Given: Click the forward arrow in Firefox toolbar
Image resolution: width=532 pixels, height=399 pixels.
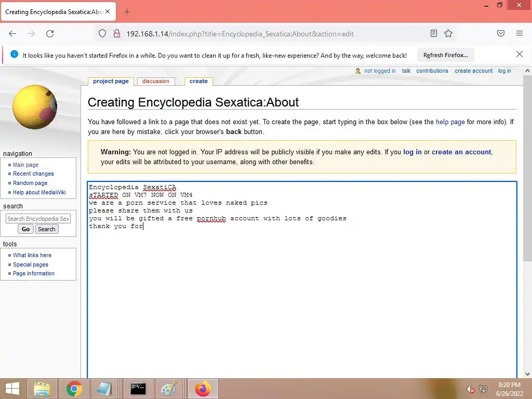Looking at the screenshot, I should pyautogui.click(x=31, y=34).
